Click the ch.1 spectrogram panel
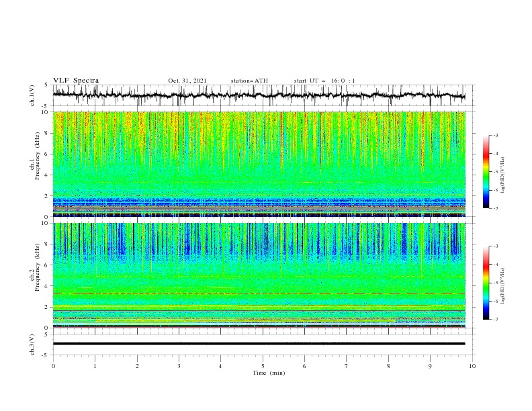Viewport: 532px width, 411px height. pyautogui.click(x=259, y=164)
